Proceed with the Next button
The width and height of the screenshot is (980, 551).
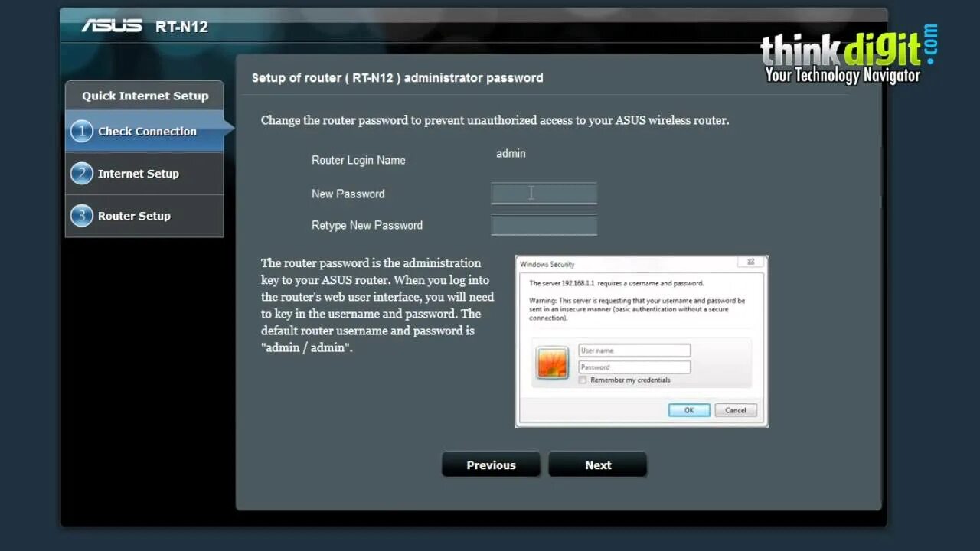[x=598, y=465]
